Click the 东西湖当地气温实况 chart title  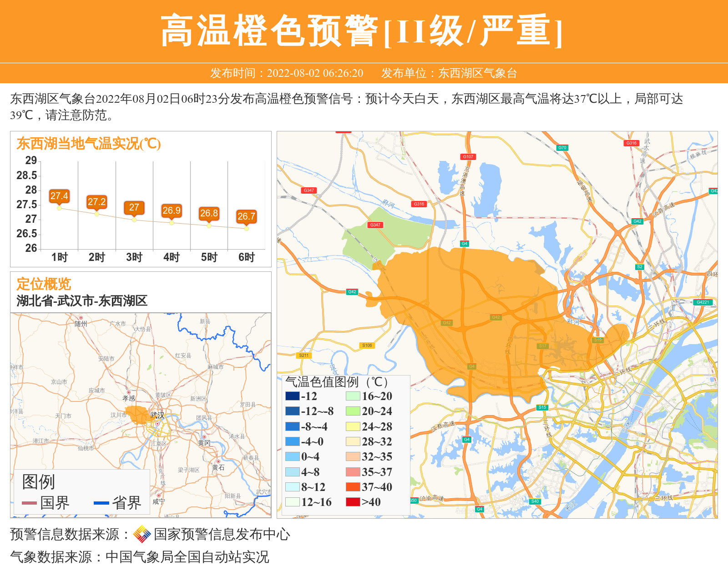tap(89, 144)
